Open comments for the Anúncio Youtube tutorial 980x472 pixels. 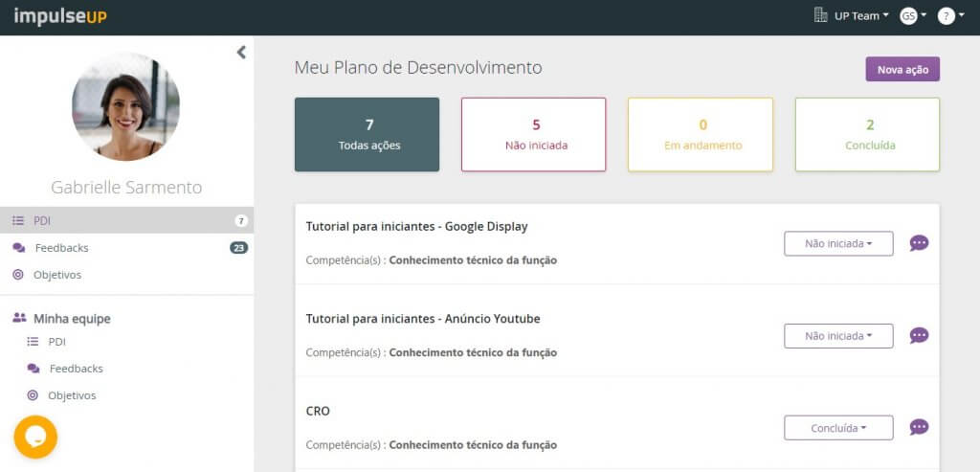pyautogui.click(x=919, y=336)
